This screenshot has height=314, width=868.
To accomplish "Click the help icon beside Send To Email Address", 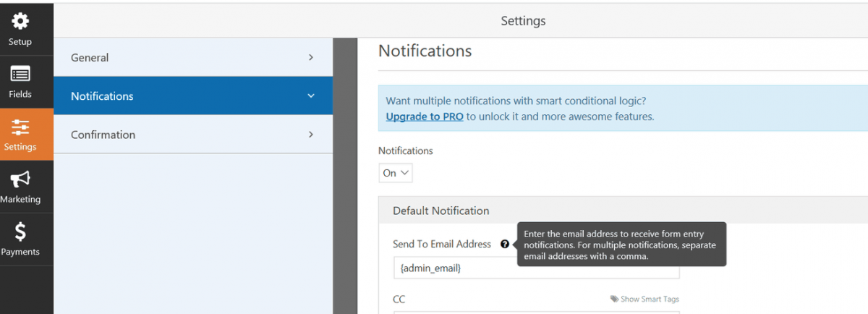I will (x=505, y=245).
